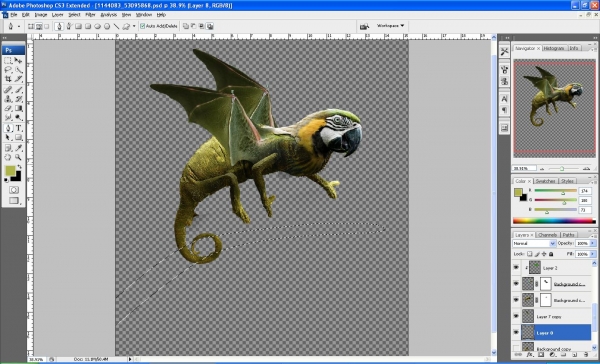The width and height of the screenshot is (600, 364).
Task: Select the Magic Wand tool
Action: coord(18,70)
